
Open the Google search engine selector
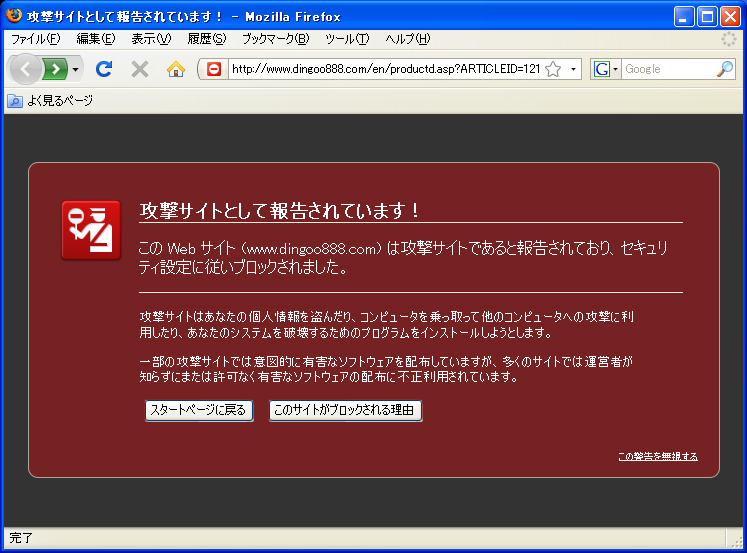[x=606, y=70]
